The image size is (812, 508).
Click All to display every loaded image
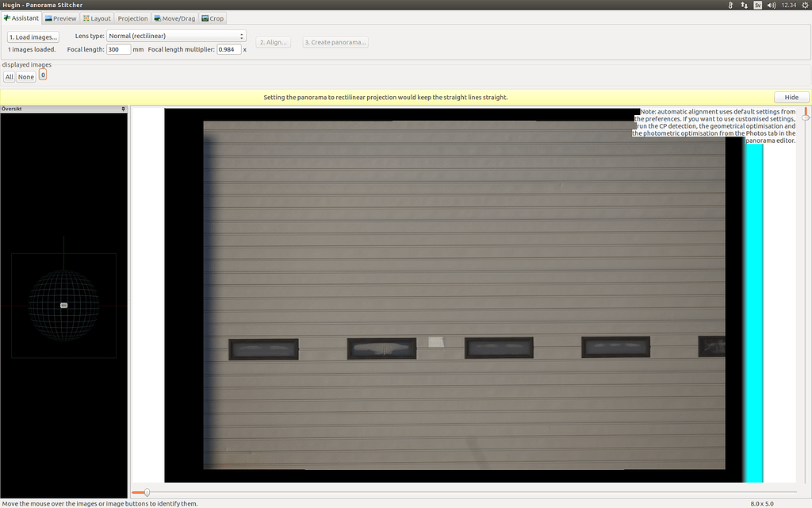click(9, 76)
